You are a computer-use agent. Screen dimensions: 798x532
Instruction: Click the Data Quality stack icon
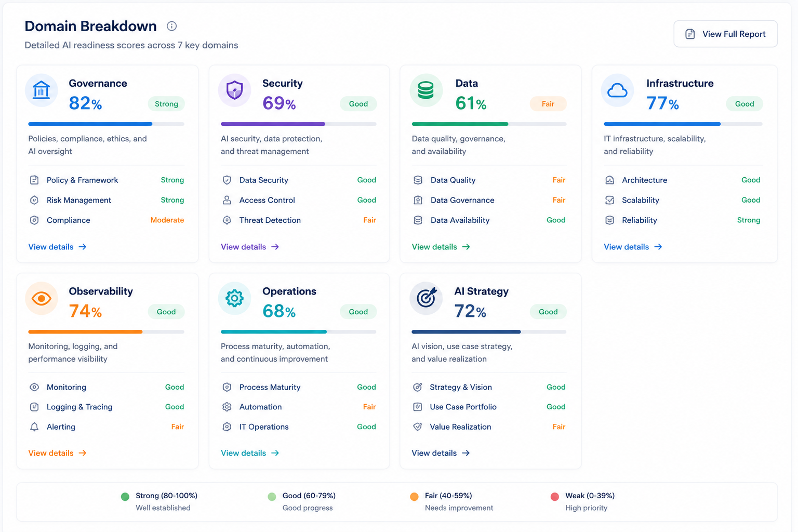coord(418,180)
